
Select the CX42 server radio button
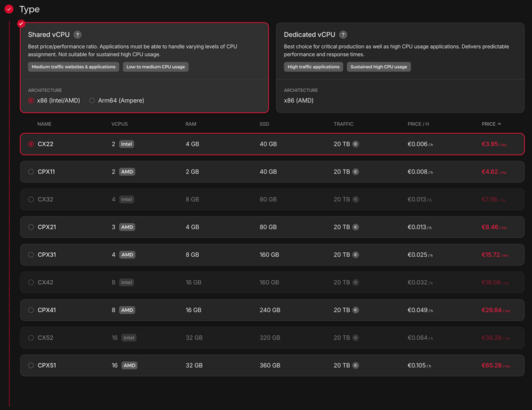click(31, 283)
